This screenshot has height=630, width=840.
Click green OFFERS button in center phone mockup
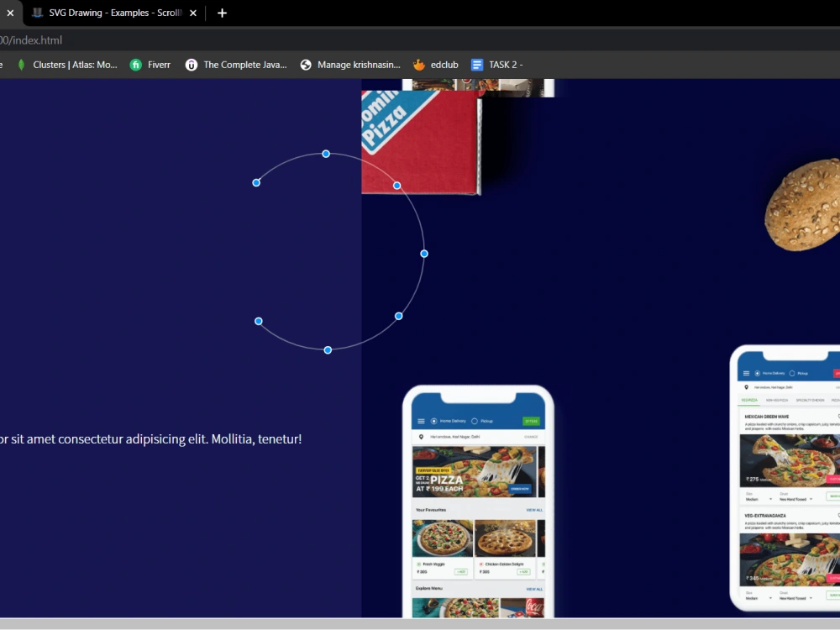[x=531, y=421]
